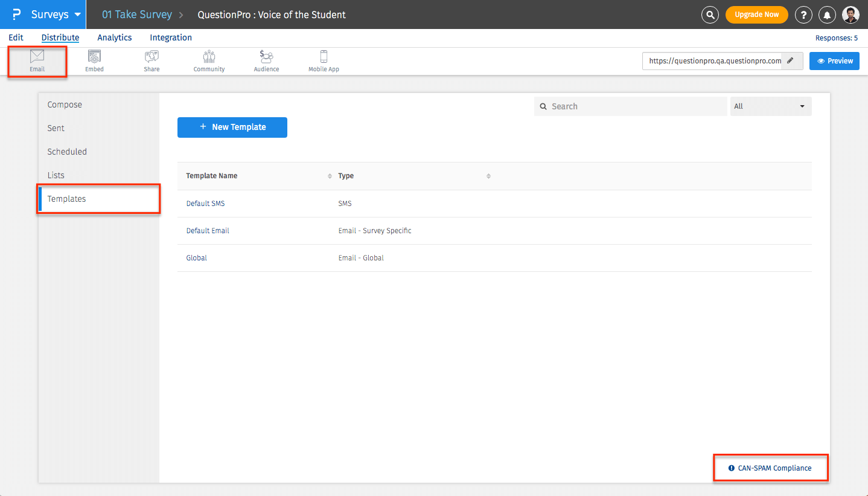Sort templates by Type column arrows

click(488, 176)
